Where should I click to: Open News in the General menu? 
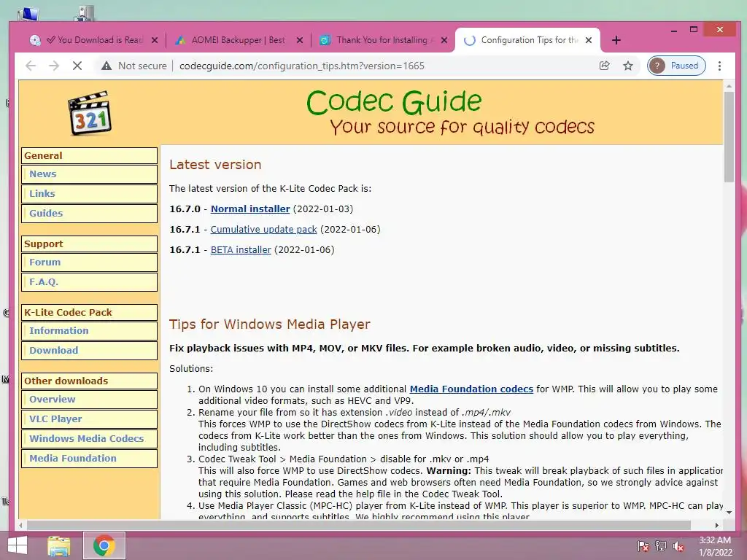tap(90, 174)
